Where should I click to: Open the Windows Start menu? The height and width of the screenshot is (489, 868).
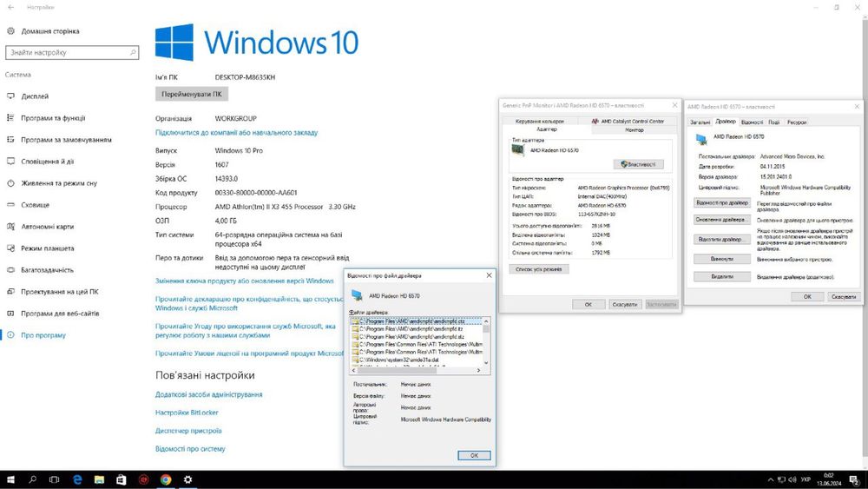[10, 479]
